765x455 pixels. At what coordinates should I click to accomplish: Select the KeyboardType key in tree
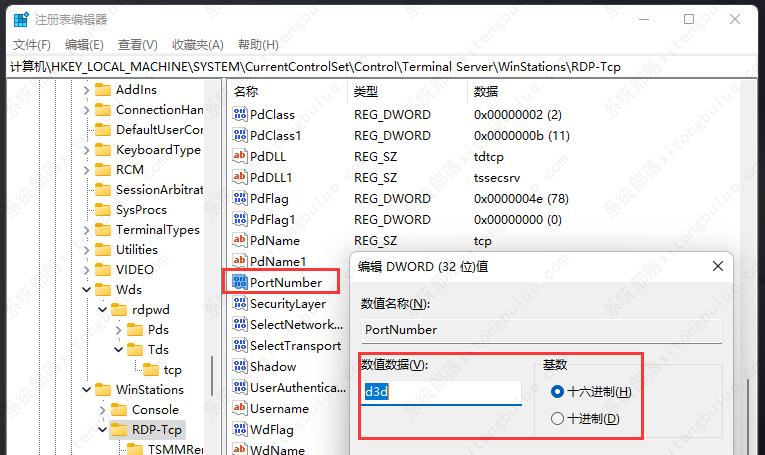click(x=157, y=149)
